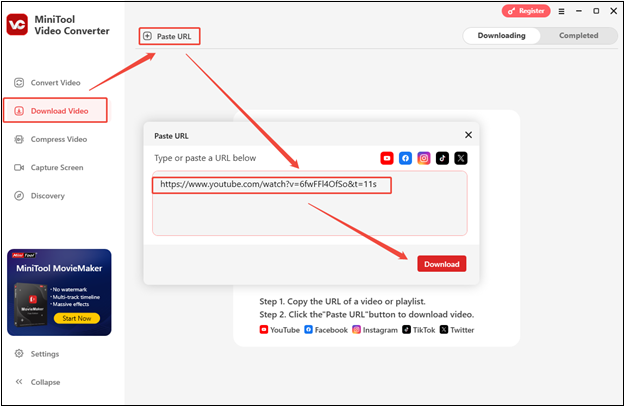Close the MiniTool Video Converter window
The width and height of the screenshot is (624, 406).
[614, 11]
